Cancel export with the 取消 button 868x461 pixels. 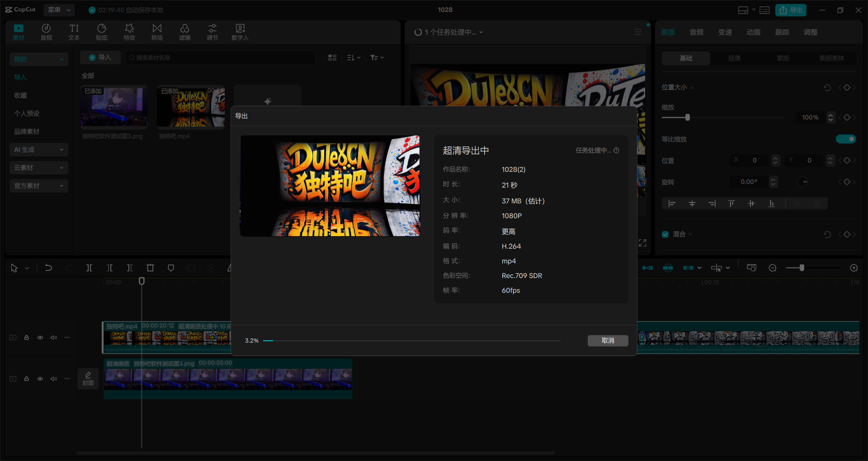click(x=608, y=340)
